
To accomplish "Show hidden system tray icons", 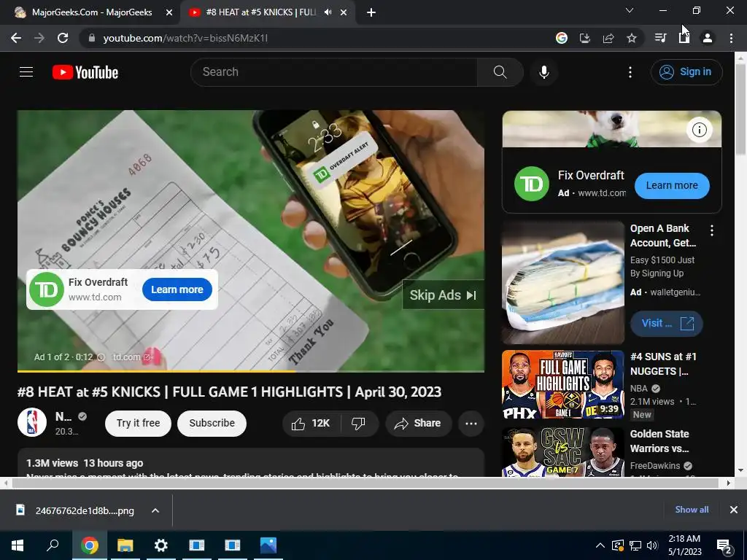I will 600,545.
